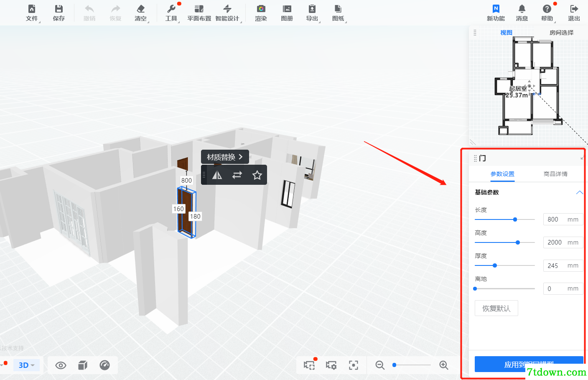Zoom out with the minus magnifier
This screenshot has height=380, width=588.
pos(380,365)
